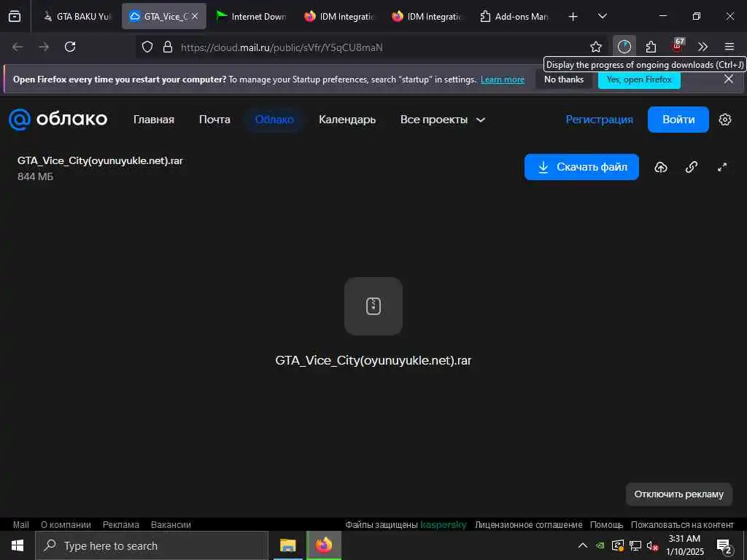The height and width of the screenshot is (560, 747).
Task: Open the Помощь footer link
Action: pos(606,524)
